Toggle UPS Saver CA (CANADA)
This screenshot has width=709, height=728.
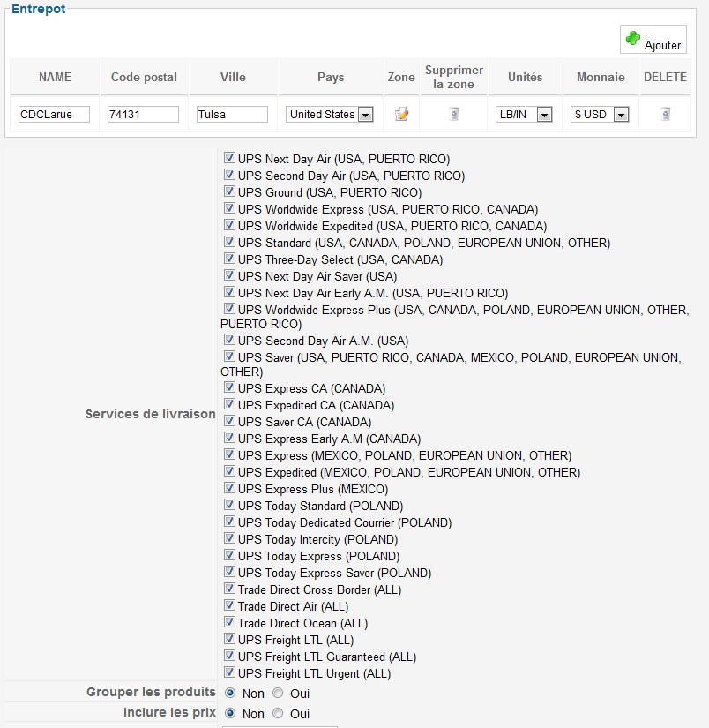click(229, 421)
